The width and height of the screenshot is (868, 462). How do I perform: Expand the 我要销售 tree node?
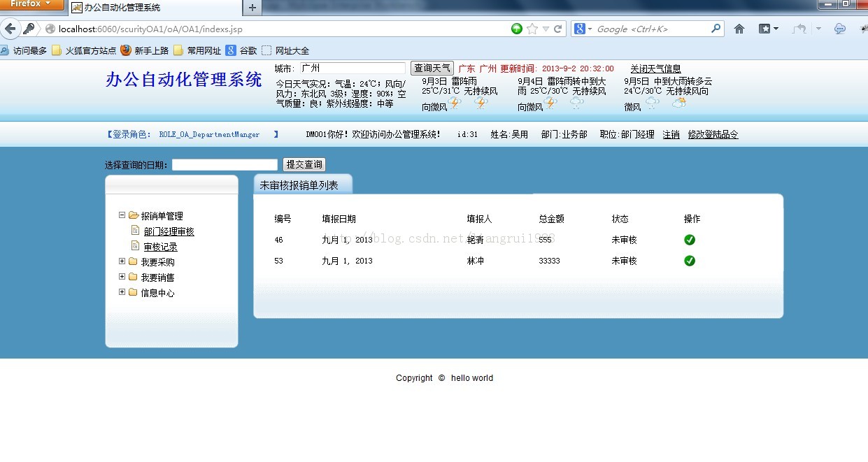(122, 277)
